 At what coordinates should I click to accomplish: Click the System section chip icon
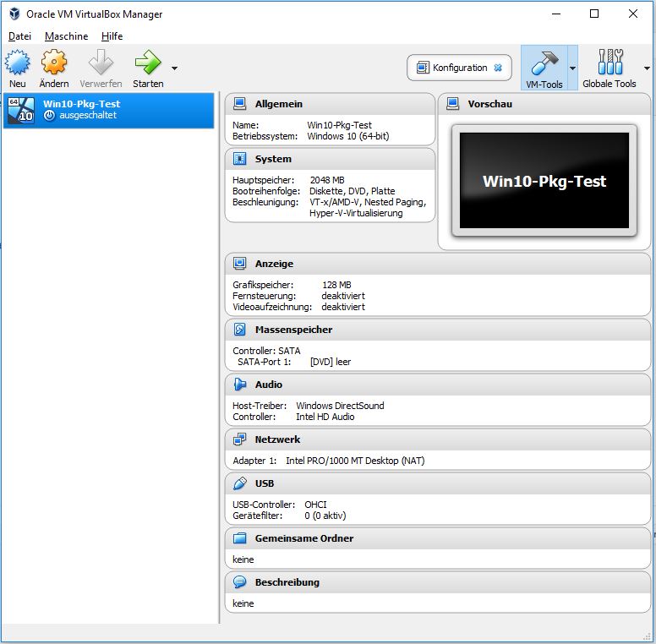[240, 159]
